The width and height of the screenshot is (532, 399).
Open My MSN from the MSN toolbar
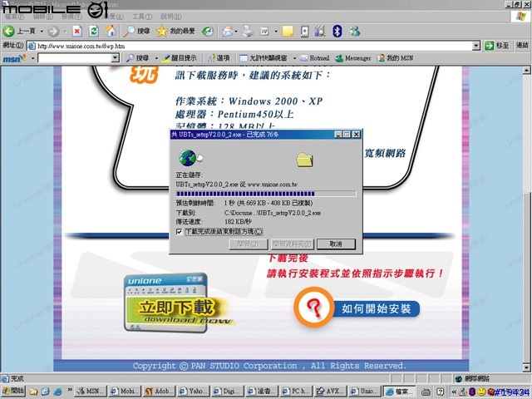[396, 58]
